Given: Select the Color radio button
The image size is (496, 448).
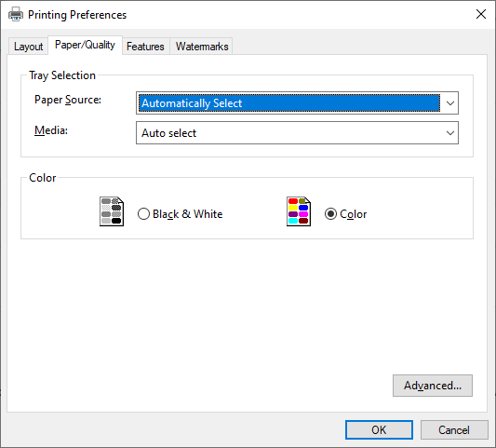Looking at the screenshot, I should tap(330, 214).
